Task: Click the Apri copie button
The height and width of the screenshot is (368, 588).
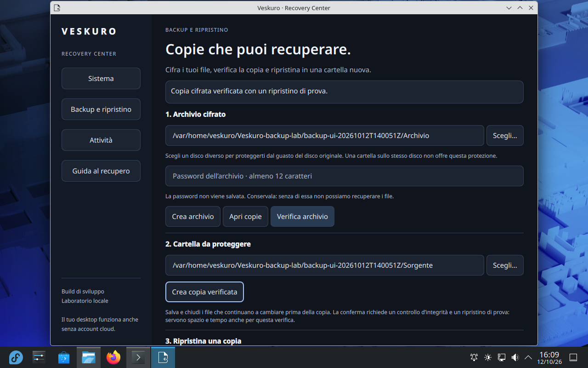Action: click(x=246, y=217)
